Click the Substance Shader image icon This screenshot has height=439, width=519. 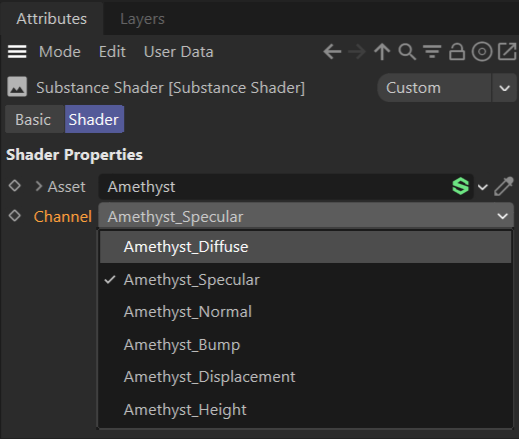(17, 87)
